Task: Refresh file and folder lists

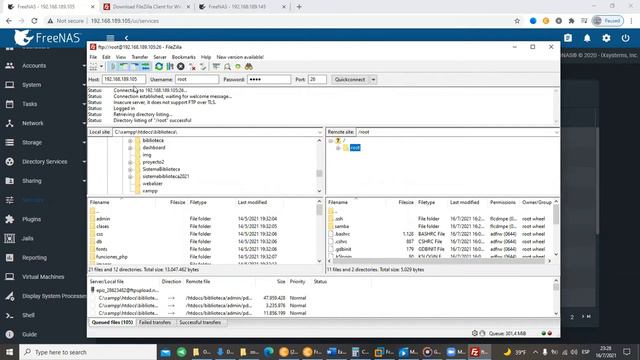Action: 159,67
